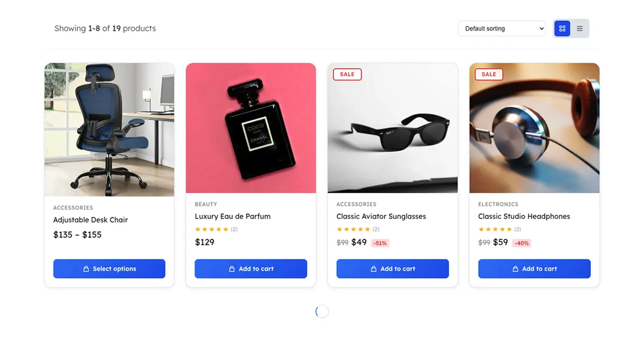Open the Luxury Eau de Parfum title link

(x=232, y=217)
